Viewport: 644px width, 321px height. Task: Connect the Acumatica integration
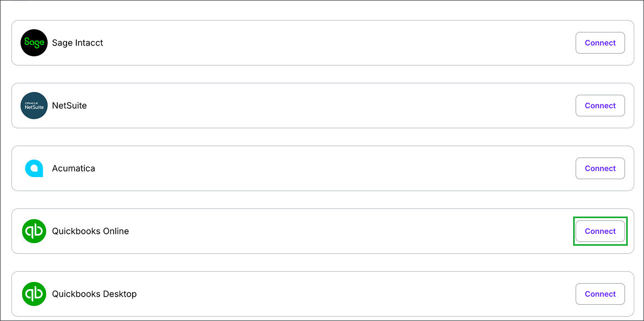point(600,168)
